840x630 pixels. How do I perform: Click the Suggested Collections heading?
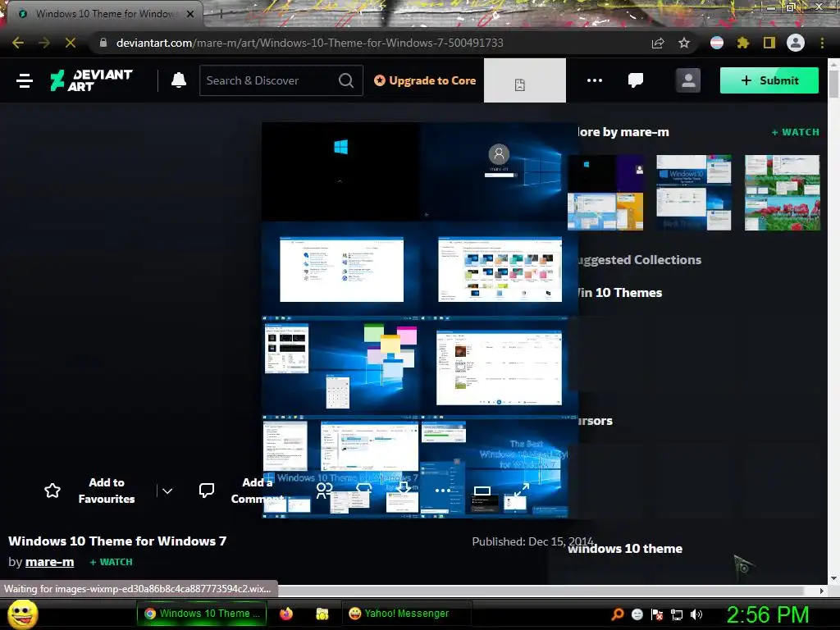(638, 260)
